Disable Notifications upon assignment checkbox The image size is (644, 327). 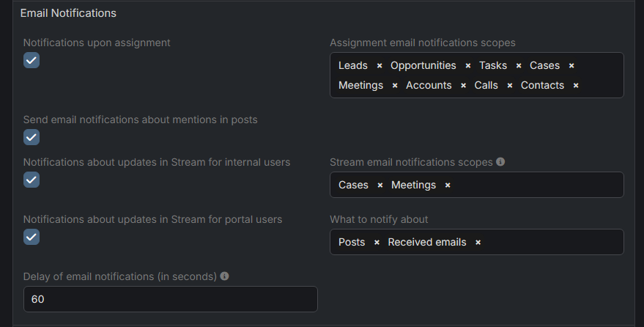32,60
